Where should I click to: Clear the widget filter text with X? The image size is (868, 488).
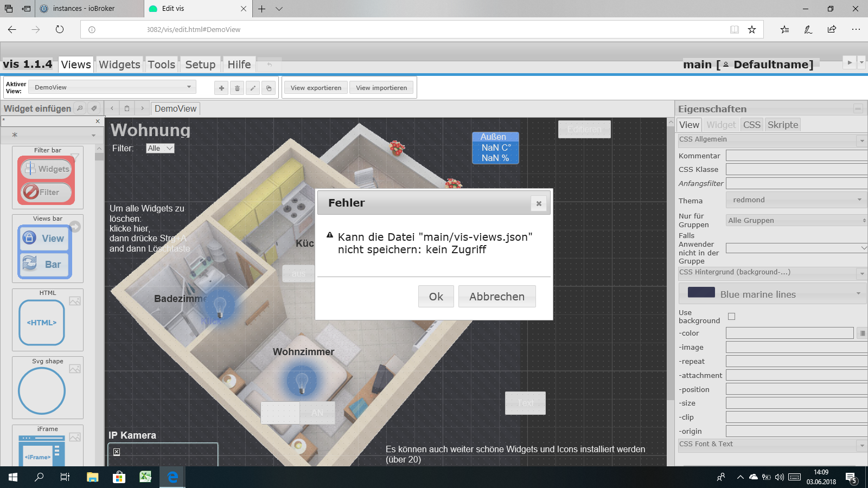pos(98,121)
